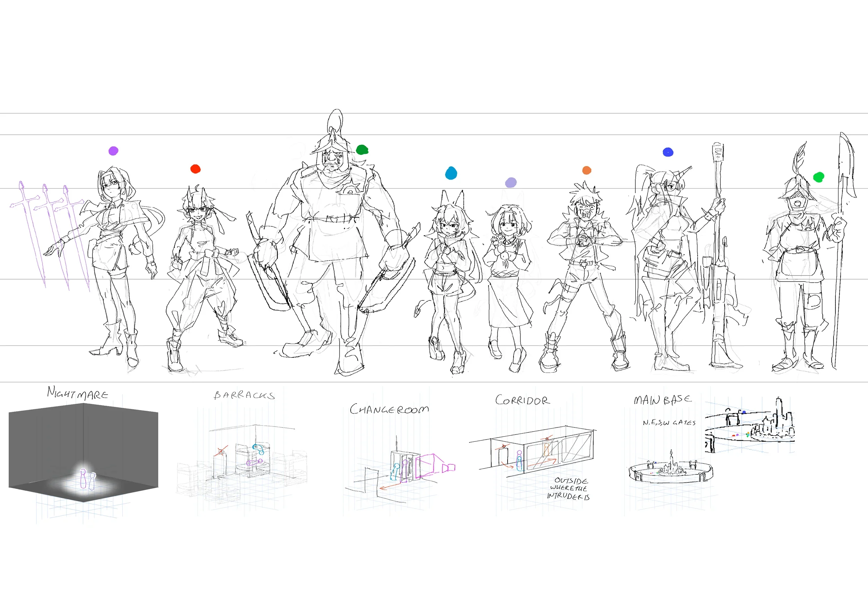Image resolution: width=868 pixels, height=614 pixels.
Task: Click the N,E,S,W GATES note
Action: tap(669, 423)
